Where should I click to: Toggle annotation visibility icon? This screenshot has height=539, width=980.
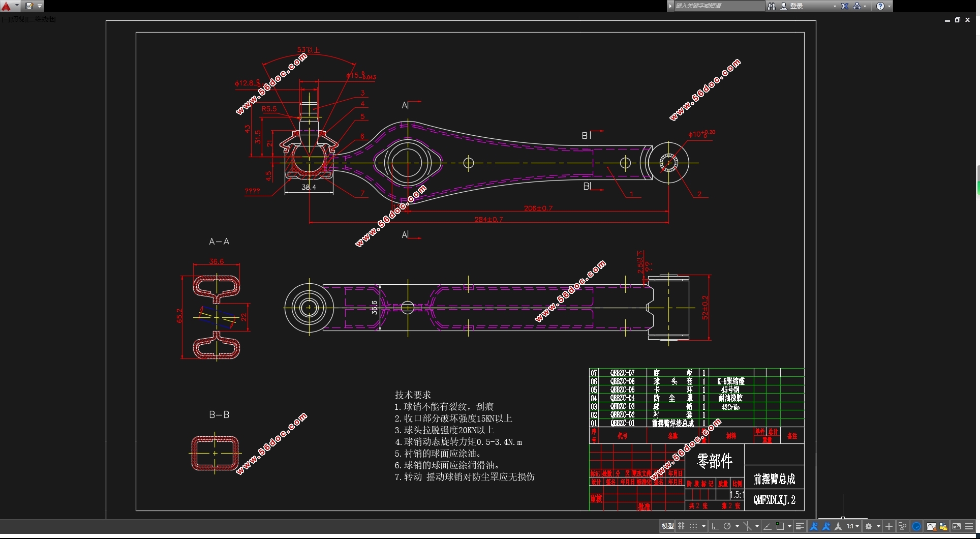coord(814,526)
